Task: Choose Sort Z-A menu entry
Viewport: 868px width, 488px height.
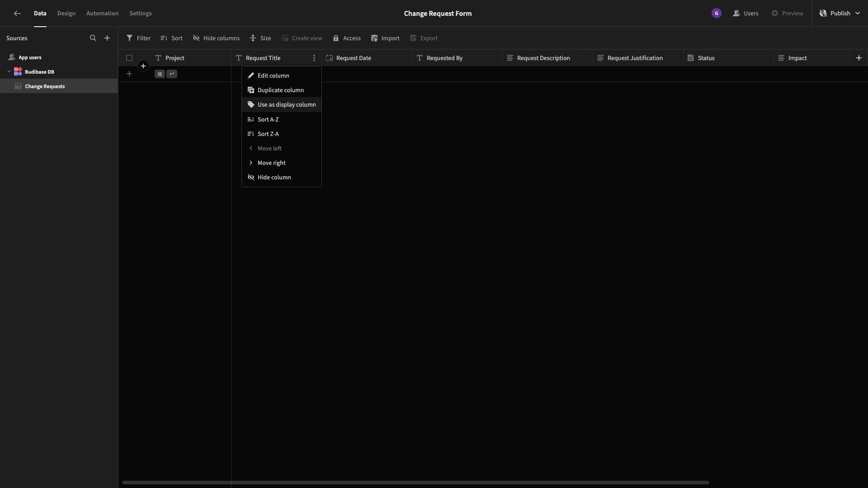Action: [x=282, y=134]
